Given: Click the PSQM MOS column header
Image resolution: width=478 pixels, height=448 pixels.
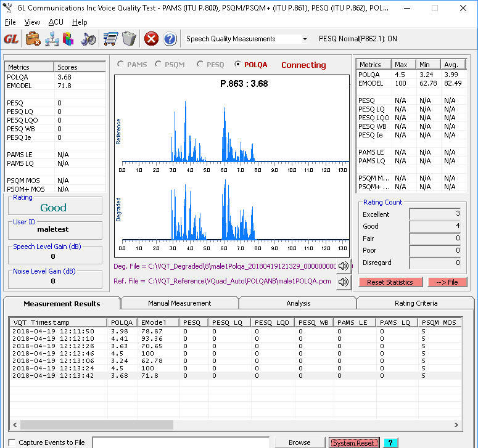Looking at the screenshot, I should [439, 322].
